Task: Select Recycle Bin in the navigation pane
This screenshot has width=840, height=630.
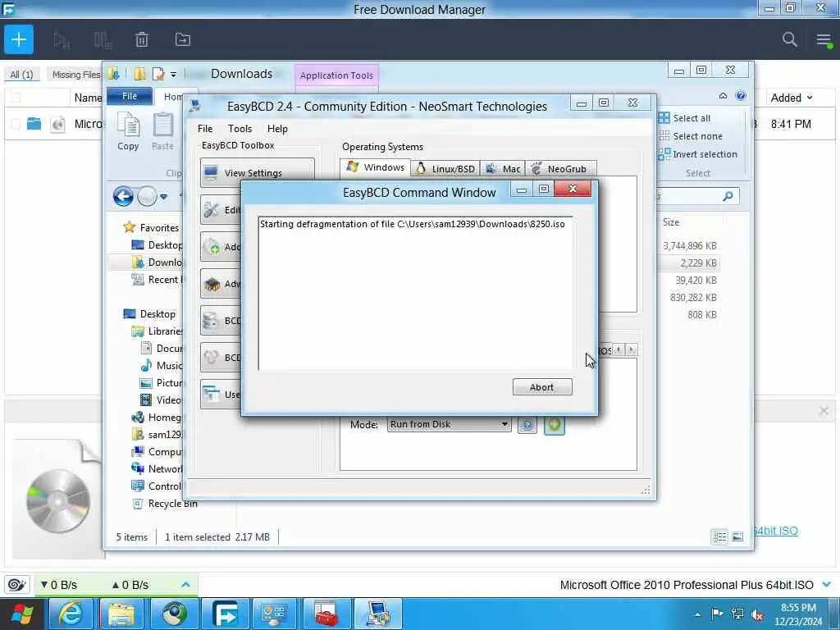Action: (164, 504)
